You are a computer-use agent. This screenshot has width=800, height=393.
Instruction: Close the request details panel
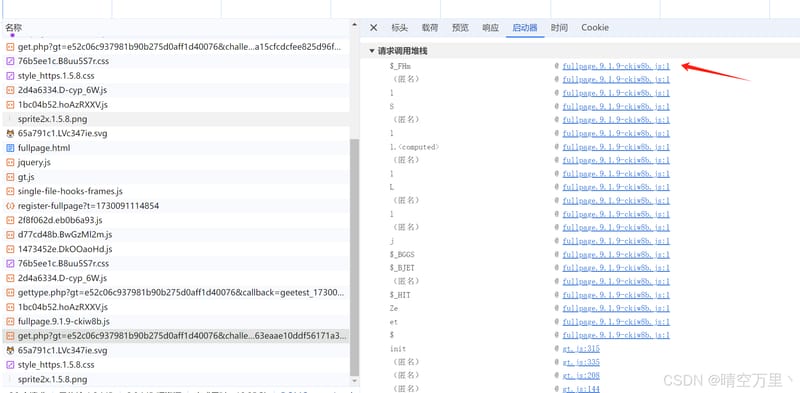pos(373,28)
